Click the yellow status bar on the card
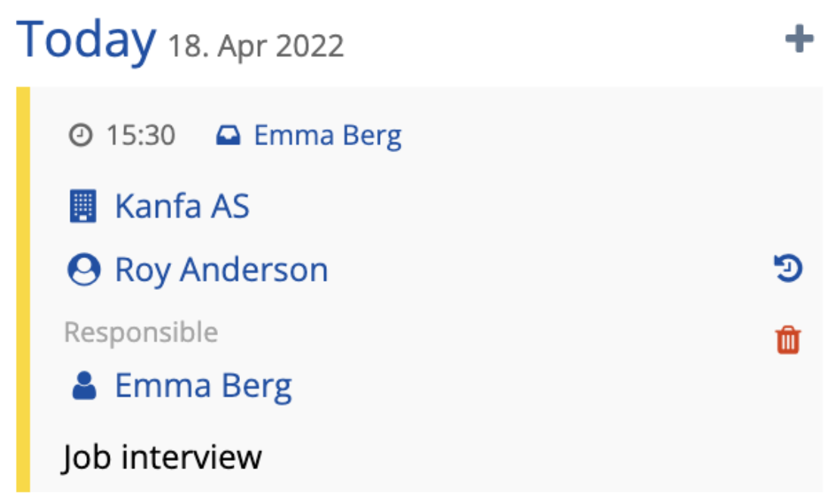The image size is (837, 504). click(23, 289)
